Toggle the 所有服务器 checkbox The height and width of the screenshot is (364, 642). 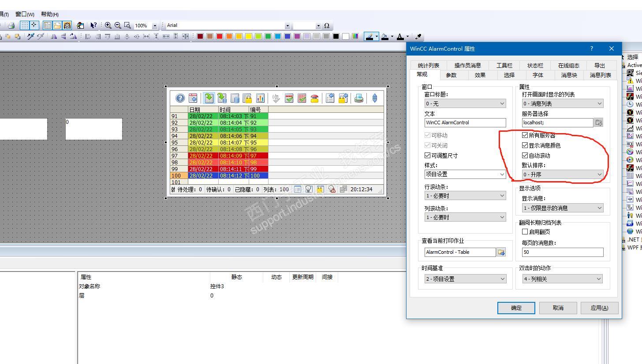coord(525,135)
